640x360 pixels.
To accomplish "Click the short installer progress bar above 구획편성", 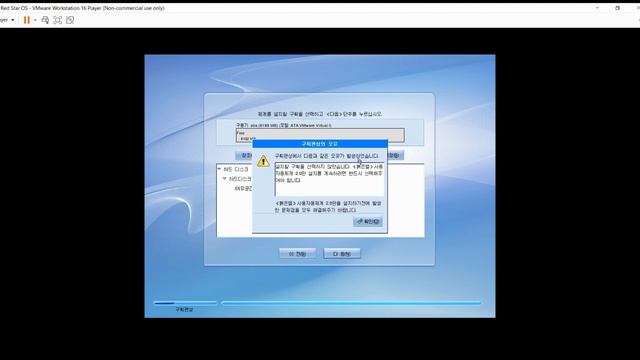I will pos(185,303).
